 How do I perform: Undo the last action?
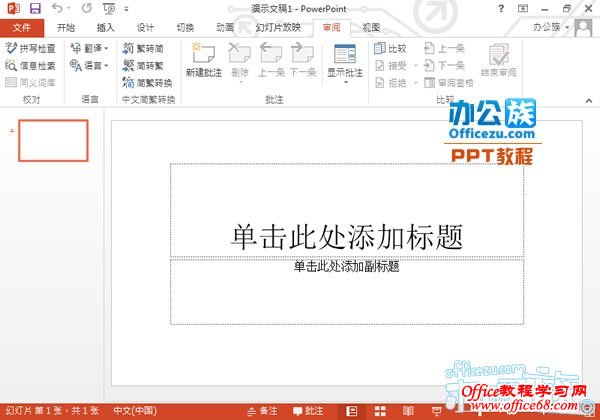coord(57,8)
